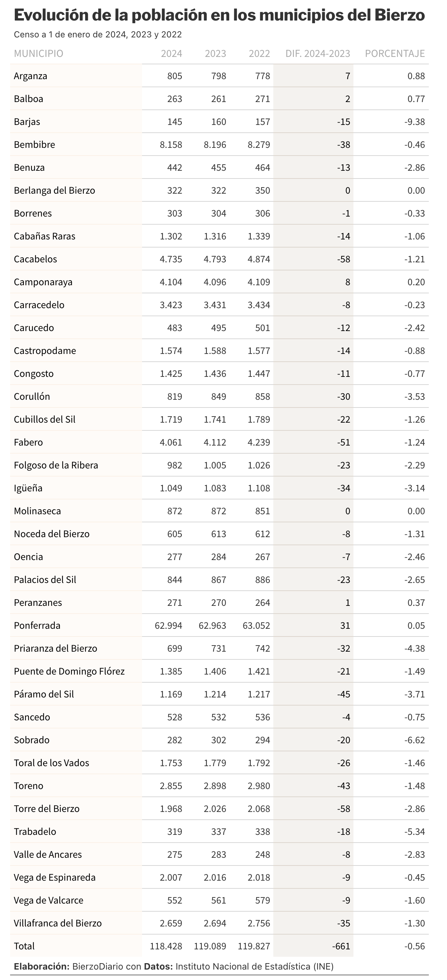This screenshot has width=447, height=980.
Task: Click the 2023 column header
Action: 215,53
